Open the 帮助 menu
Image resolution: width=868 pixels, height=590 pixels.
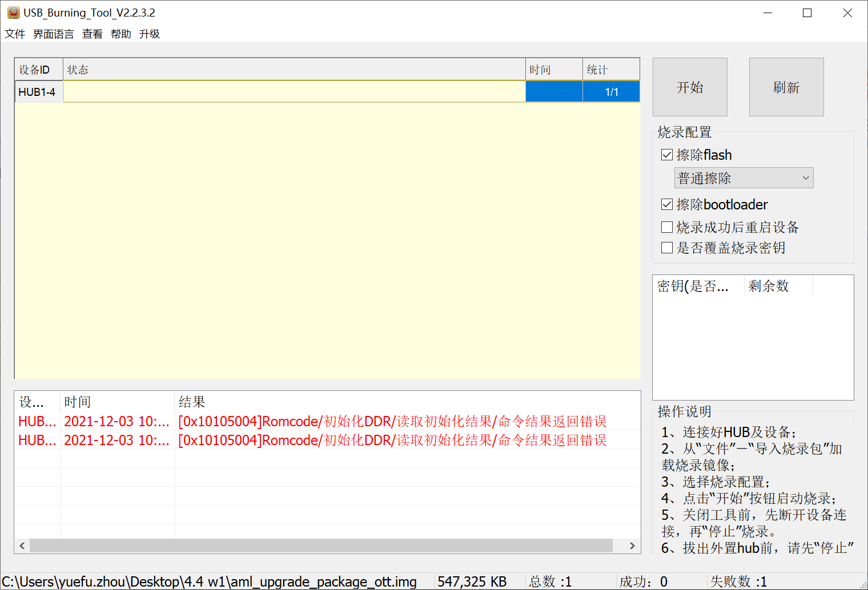(x=120, y=34)
